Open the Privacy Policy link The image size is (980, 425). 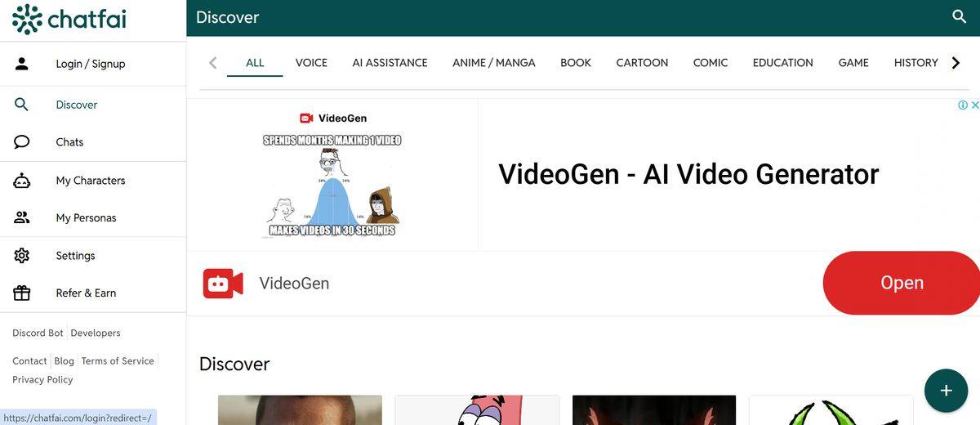pos(42,380)
